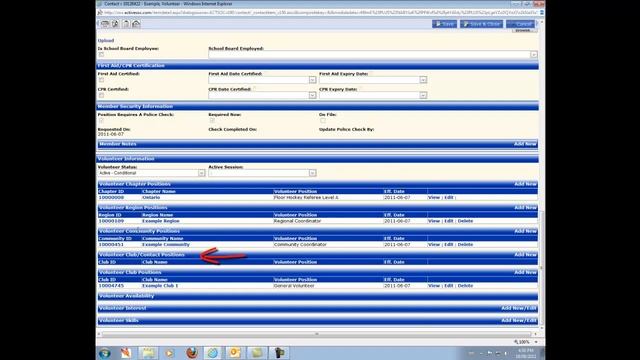This screenshot has width=640, height=360.
Task: Click the taskbar clock
Action: pyautogui.click(x=525, y=353)
